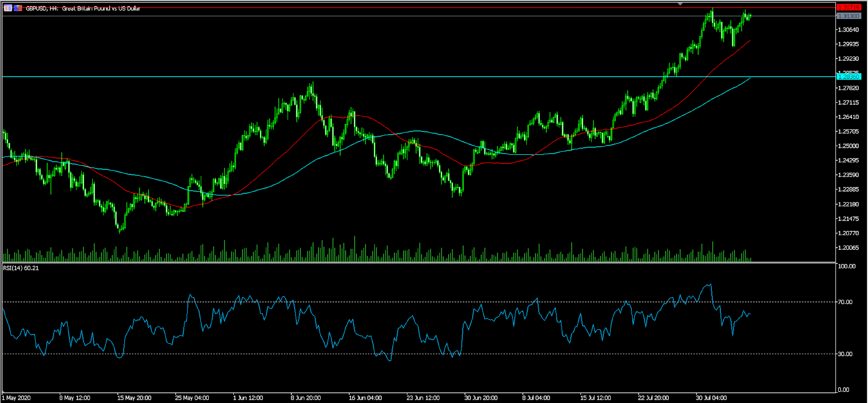Image resolution: width=868 pixels, height=403 pixels.
Task: Select the gray 1.31300 current price label
Action: 848,16
